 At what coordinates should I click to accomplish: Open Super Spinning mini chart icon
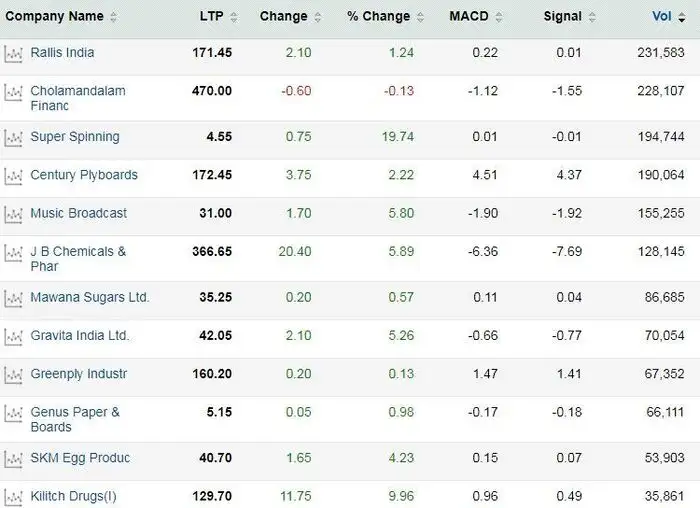13,138
